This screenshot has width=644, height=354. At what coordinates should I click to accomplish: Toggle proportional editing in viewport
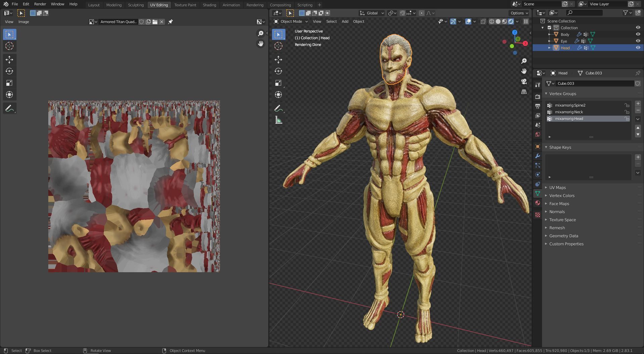point(422,13)
